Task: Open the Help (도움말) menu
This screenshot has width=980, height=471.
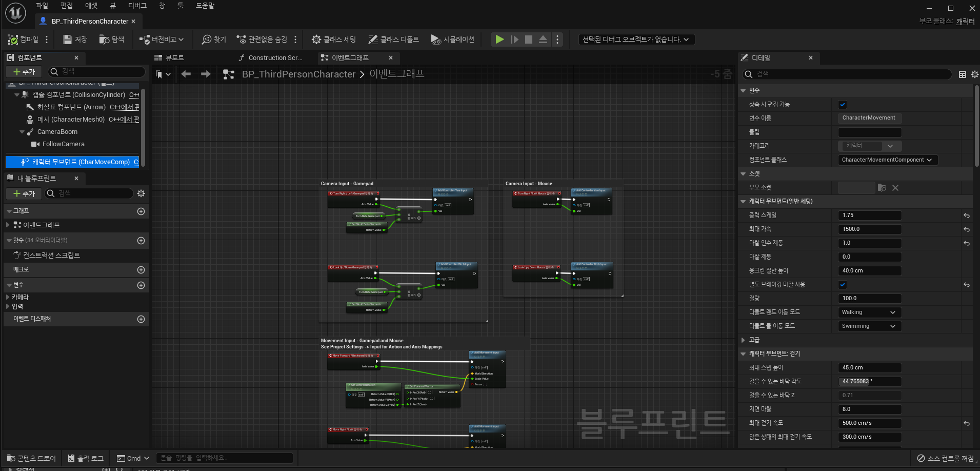Action: tap(205, 6)
